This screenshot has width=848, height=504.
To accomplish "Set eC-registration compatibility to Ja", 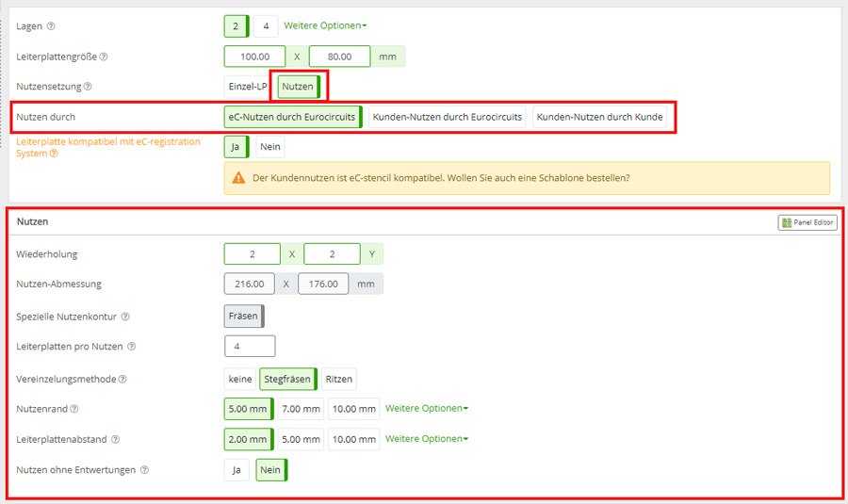I will tap(236, 147).
